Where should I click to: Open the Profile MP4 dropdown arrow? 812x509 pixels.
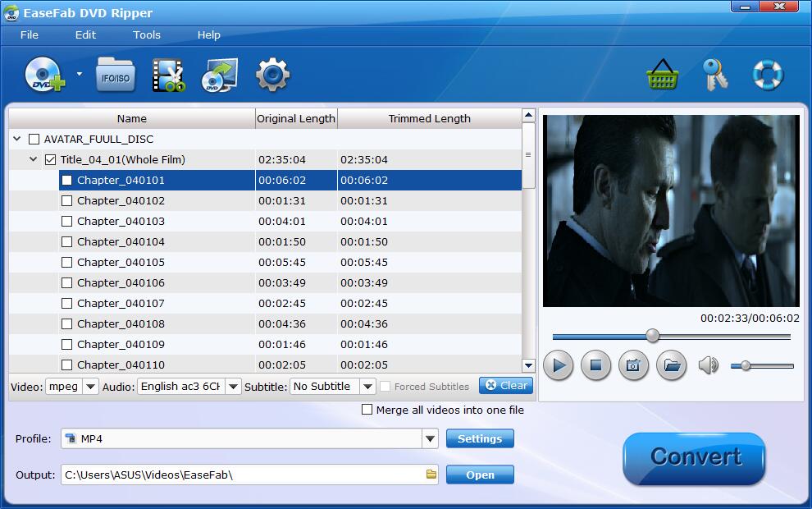[430, 438]
